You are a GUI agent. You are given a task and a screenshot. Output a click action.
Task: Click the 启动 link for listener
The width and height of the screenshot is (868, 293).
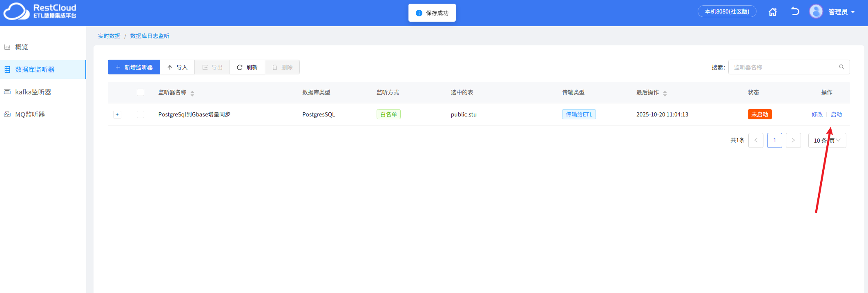pyautogui.click(x=836, y=114)
